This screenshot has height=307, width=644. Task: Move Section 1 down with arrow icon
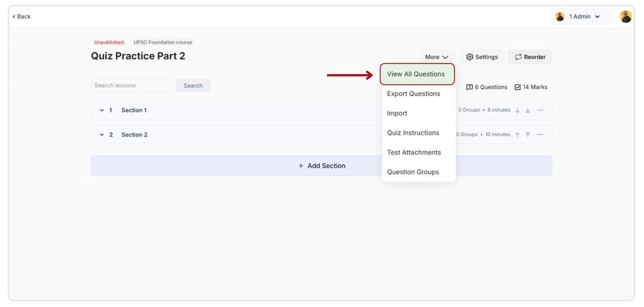click(518, 110)
